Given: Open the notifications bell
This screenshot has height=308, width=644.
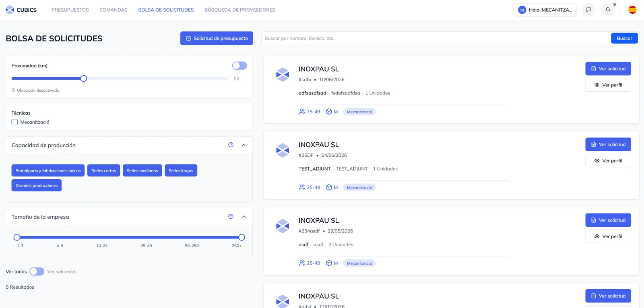Looking at the screenshot, I should (608, 10).
